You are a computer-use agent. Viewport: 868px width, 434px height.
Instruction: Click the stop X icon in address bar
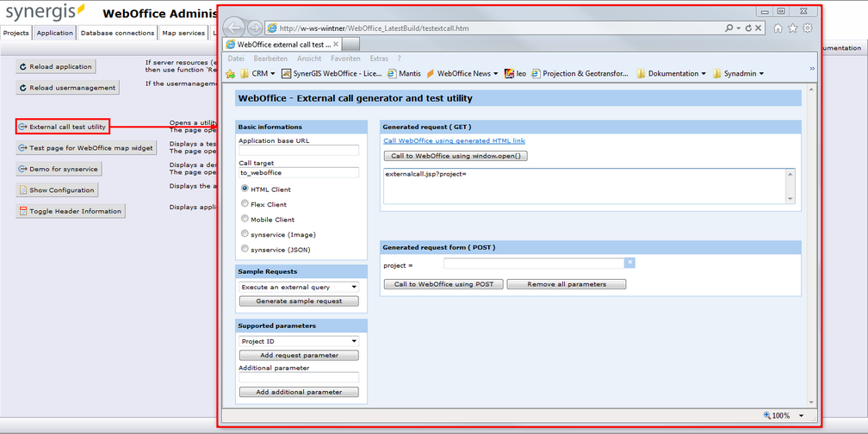coord(759,28)
